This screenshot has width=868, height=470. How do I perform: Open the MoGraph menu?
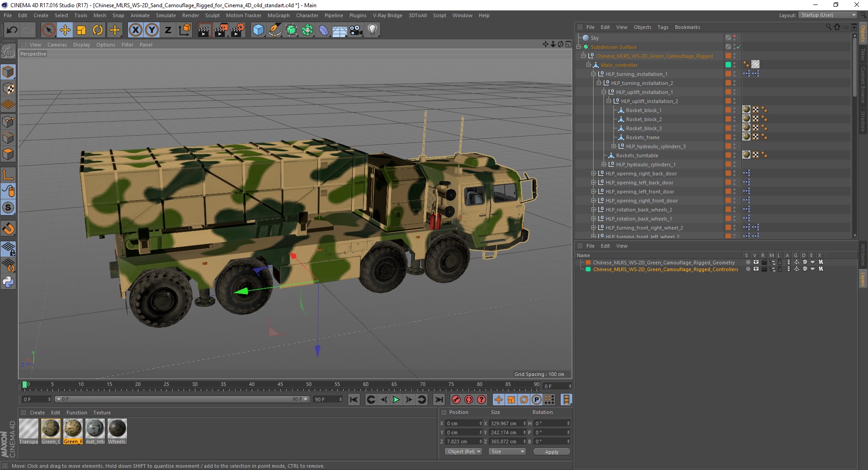pos(278,15)
